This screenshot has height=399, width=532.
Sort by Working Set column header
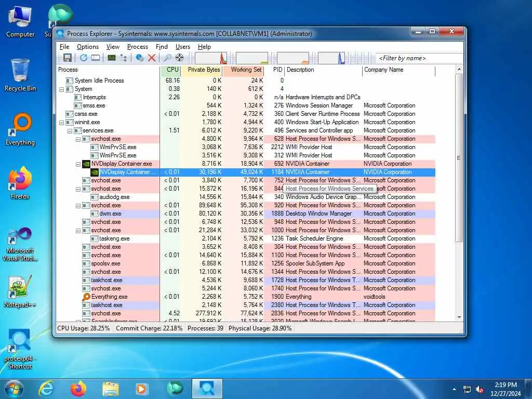coord(243,70)
